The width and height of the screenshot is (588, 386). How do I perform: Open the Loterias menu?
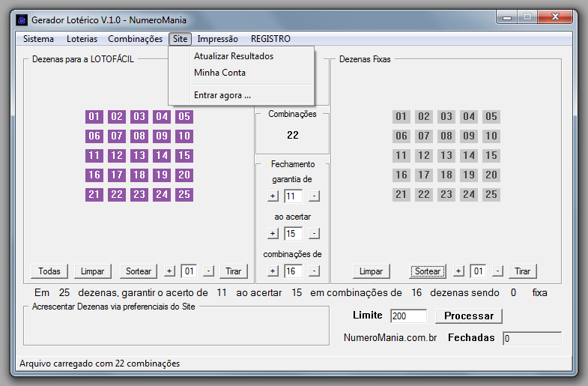(82, 39)
